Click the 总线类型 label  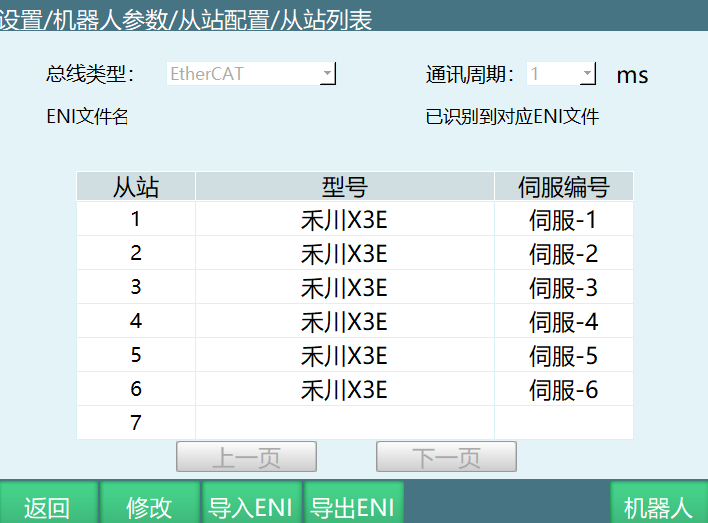90,74
